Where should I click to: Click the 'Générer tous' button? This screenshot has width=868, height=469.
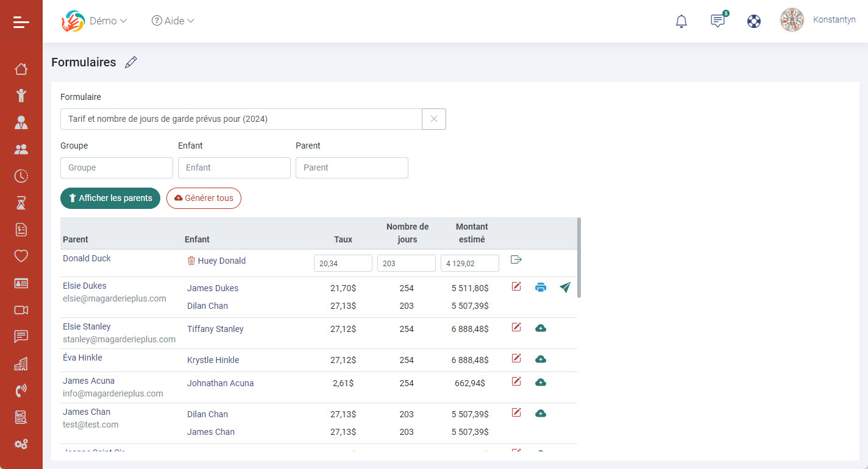click(204, 198)
